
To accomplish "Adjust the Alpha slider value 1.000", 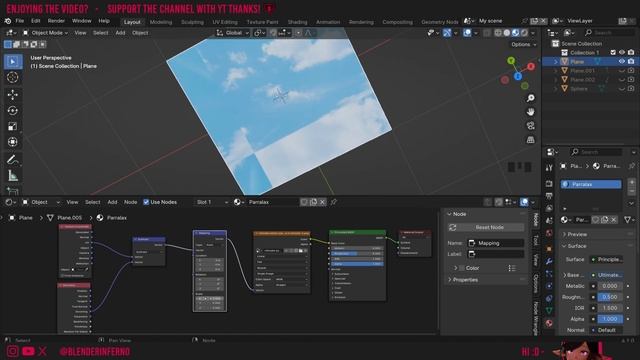I will 610,319.
